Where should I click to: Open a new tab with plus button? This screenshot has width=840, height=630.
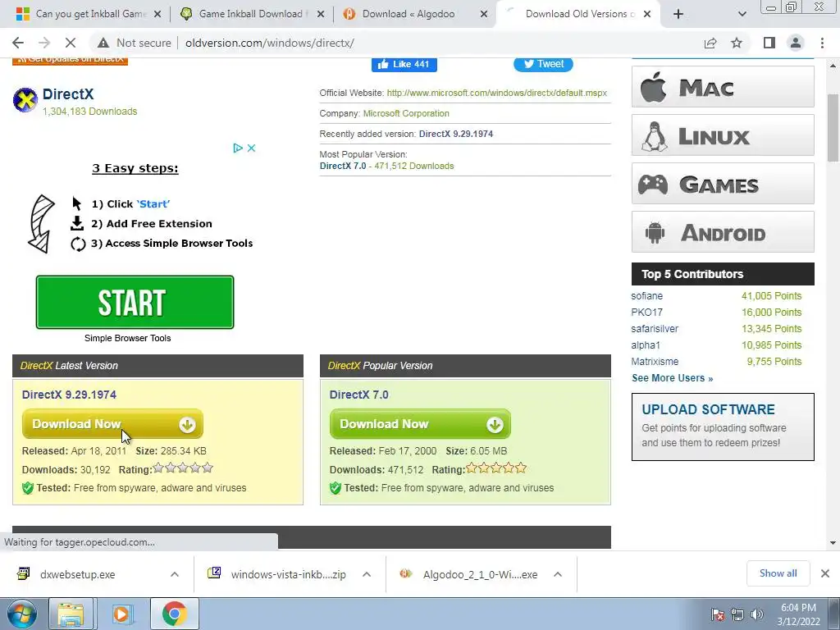pyautogui.click(x=678, y=14)
